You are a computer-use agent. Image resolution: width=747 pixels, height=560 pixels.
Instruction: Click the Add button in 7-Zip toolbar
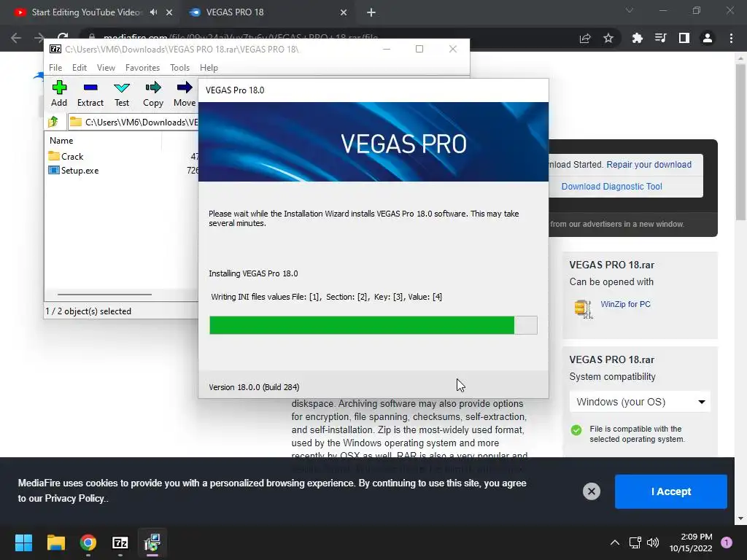59,94
